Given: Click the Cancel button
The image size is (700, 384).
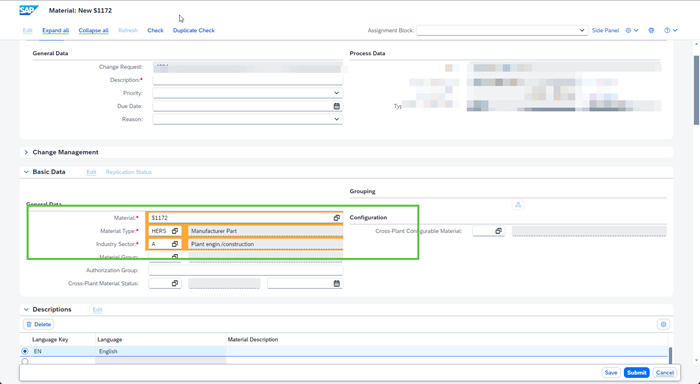Looking at the screenshot, I should 664,372.
